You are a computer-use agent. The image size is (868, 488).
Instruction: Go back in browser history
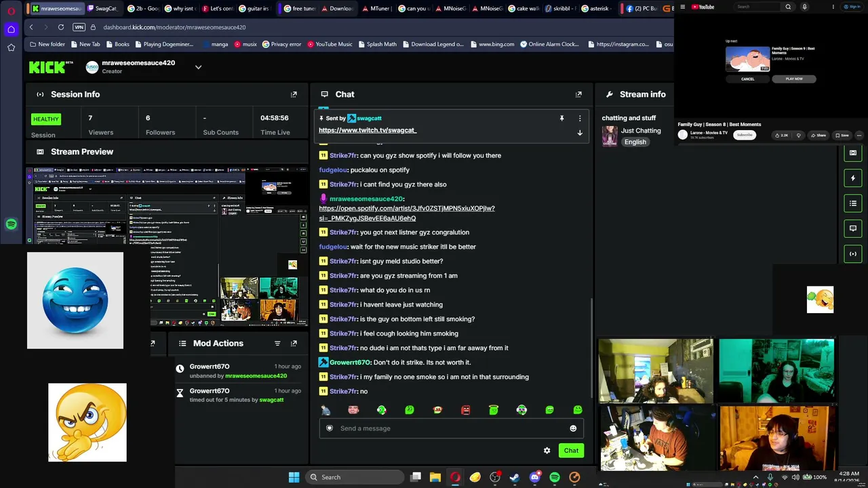[x=31, y=27]
